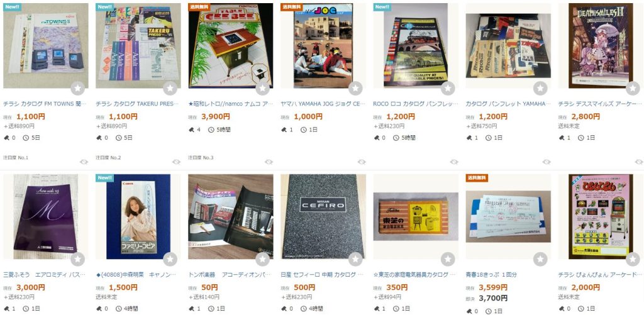Click the star on Yamaha JOG listing

click(355, 88)
